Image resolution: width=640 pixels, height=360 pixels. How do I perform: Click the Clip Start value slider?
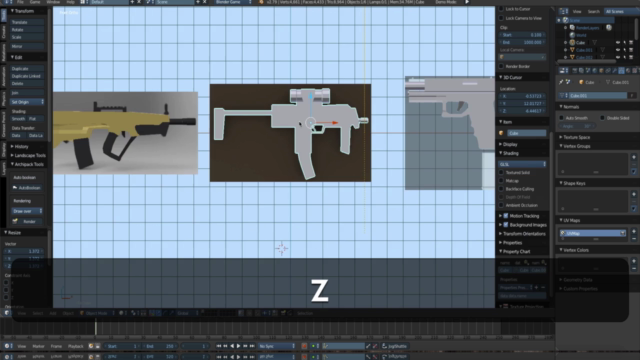pos(522,35)
